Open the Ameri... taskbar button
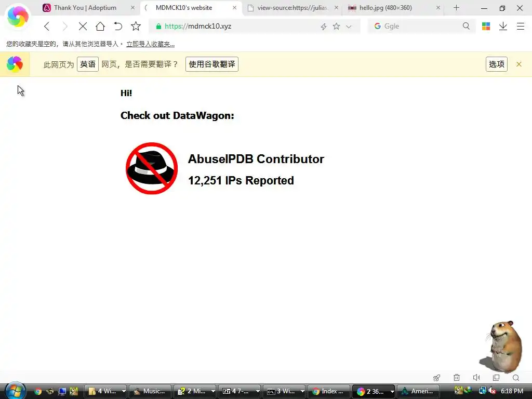 [x=418, y=391]
